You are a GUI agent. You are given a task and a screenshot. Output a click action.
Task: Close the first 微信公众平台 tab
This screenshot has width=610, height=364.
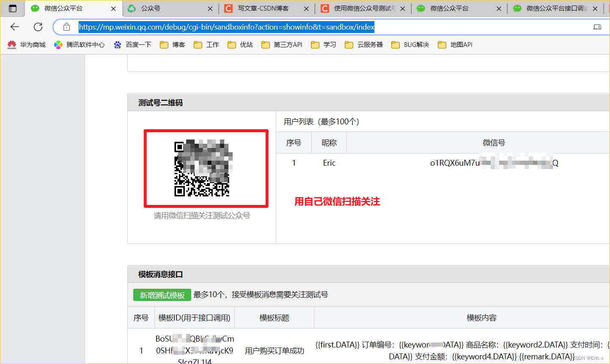pyautogui.click(x=113, y=8)
